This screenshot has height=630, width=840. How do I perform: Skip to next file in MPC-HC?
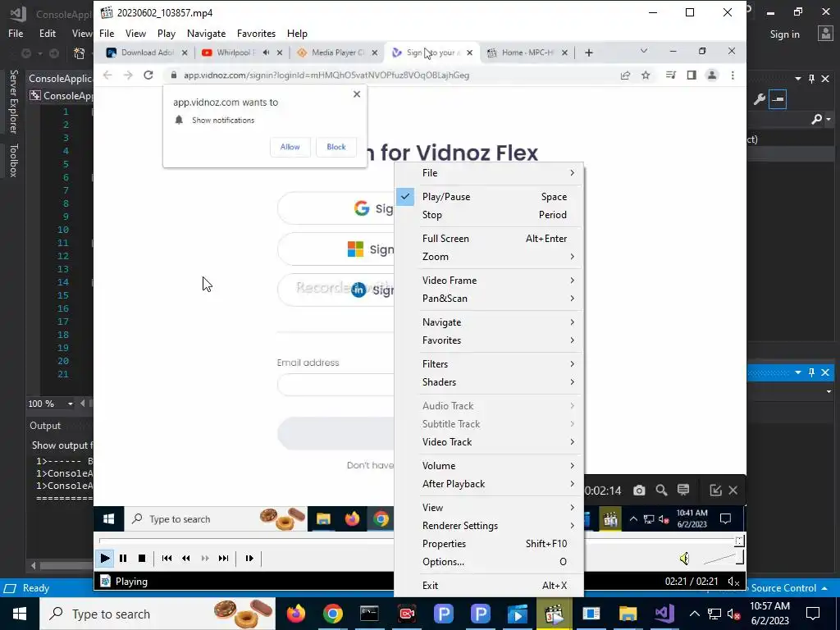tap(223, 558)
